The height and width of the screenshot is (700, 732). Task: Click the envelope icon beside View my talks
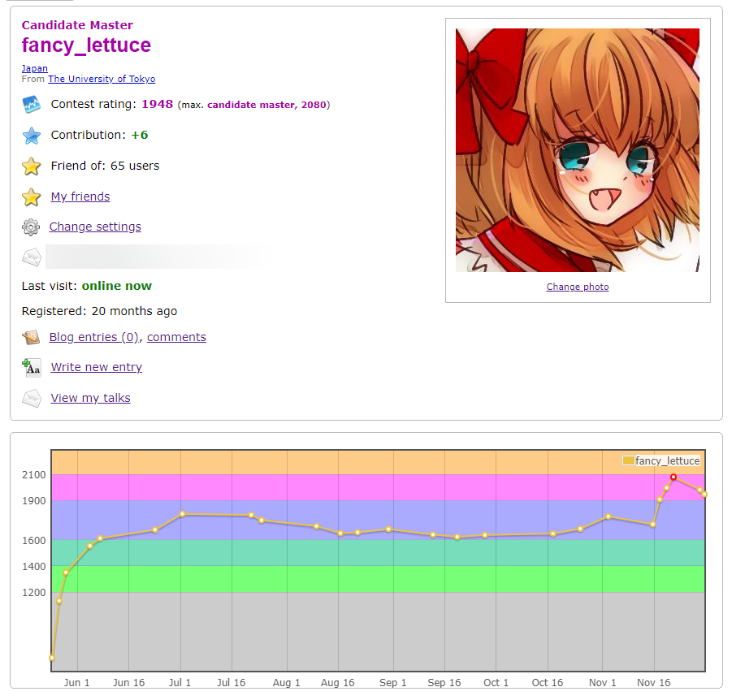(31, 399)
